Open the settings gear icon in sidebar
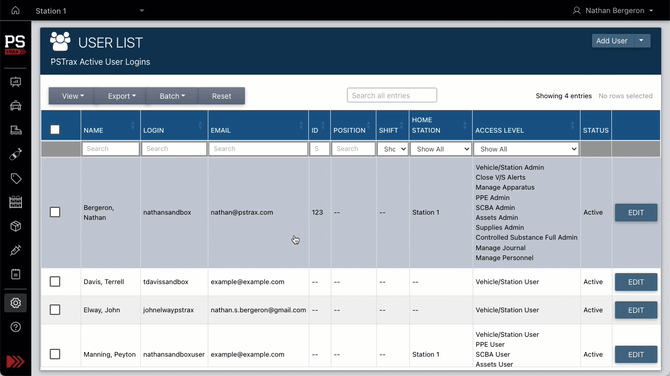670x376 pixels. [x=16, y=303]
